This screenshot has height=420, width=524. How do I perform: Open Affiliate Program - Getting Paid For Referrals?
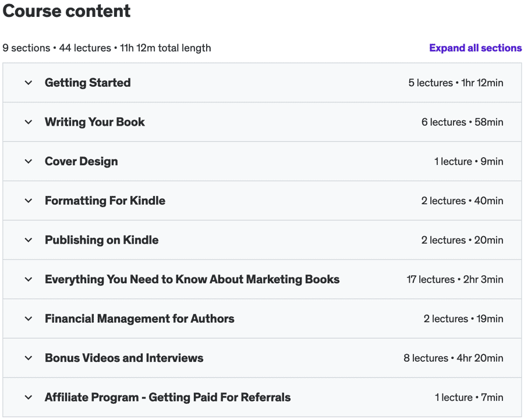click(x=168, y=397)
